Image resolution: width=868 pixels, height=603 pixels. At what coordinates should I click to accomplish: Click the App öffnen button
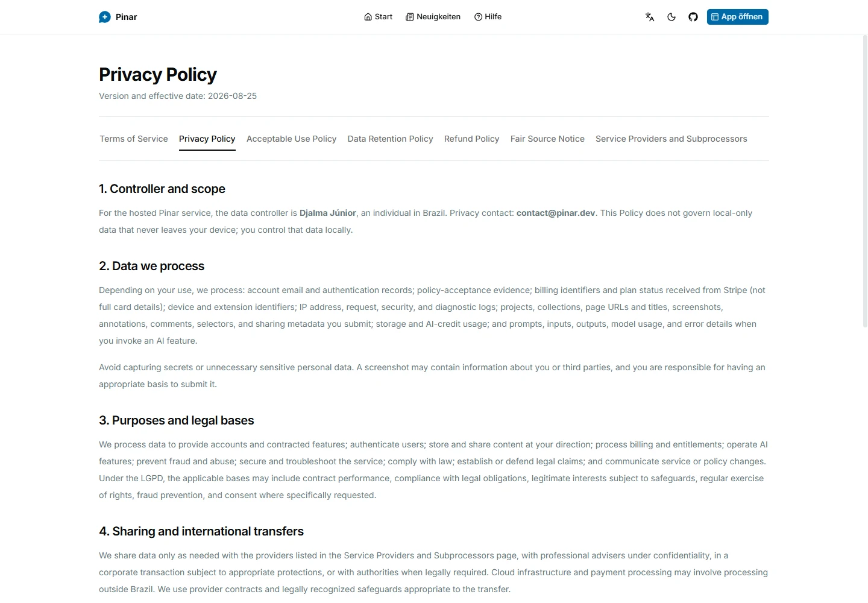(737, 17)
